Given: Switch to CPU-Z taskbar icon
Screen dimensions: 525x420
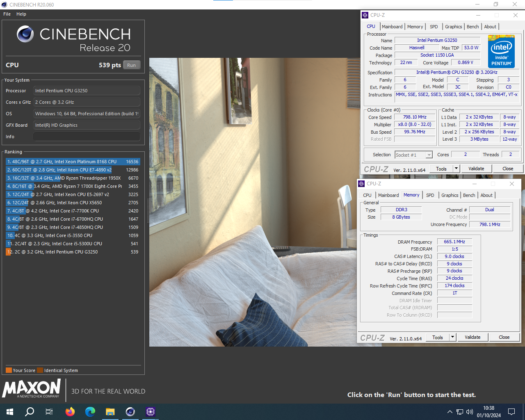Looking at the screenshot, I should (x=151, y=412).
